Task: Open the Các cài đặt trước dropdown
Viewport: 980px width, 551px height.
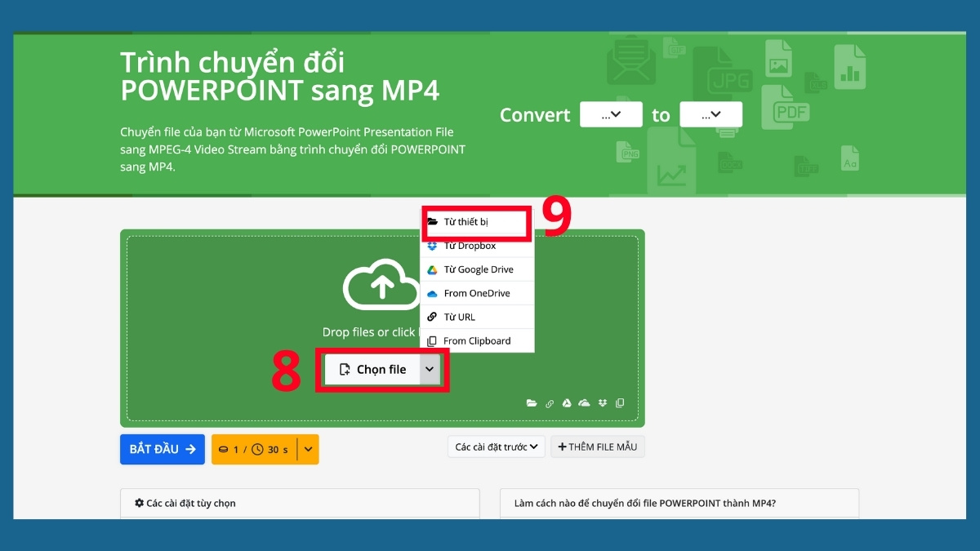Action: point(496,447)
